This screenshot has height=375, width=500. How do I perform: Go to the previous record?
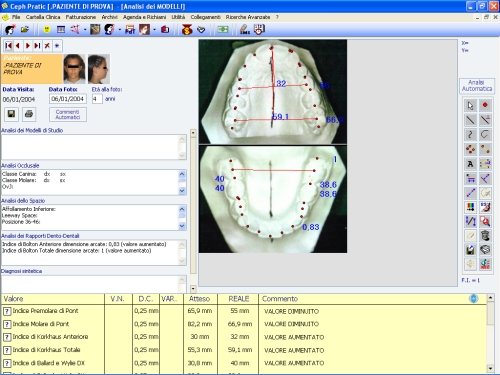[18, 46]
